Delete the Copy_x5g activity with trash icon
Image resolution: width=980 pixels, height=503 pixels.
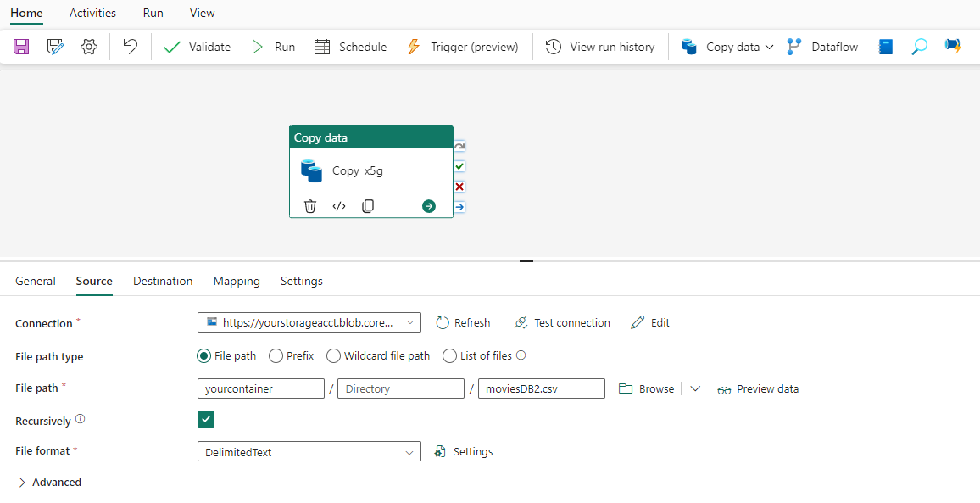tap(310, 206)
